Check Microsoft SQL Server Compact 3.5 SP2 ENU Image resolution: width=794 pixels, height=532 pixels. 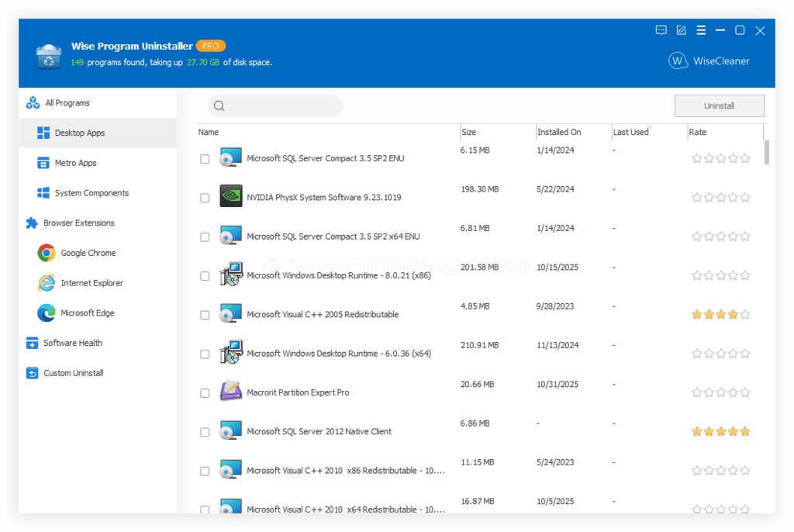click(x=205, y=159)
